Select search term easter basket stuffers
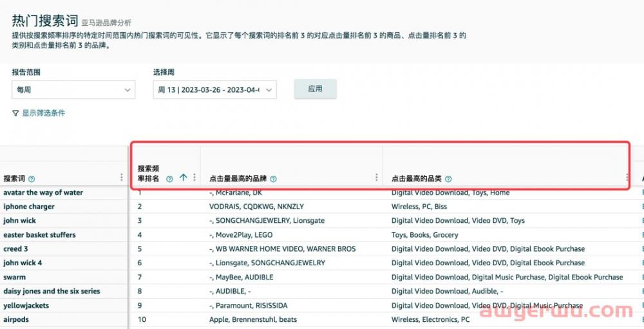 coord(39,235)
